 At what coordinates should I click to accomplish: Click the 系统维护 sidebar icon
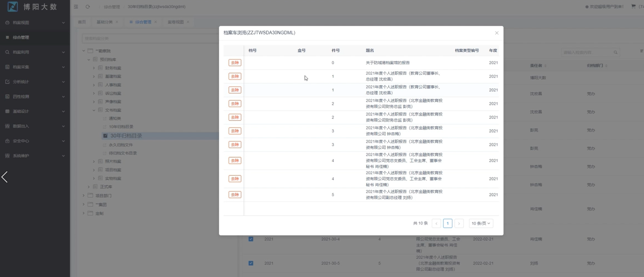click(7, 156)
